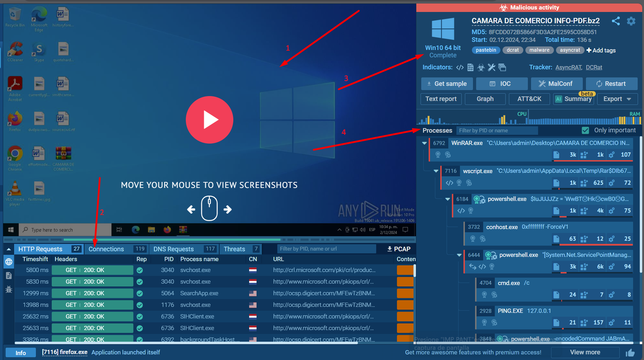Click the Info button in status bar
The image size is (644, 360).
tap(20, 353)
